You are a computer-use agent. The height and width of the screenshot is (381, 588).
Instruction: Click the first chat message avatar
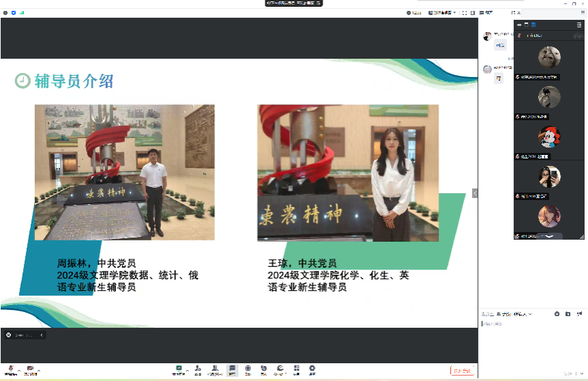tap(487, 36)
